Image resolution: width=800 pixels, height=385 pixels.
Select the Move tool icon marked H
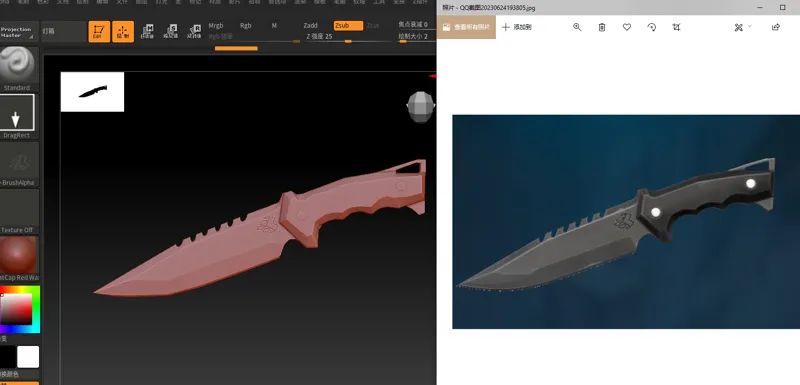coord(147,32)
